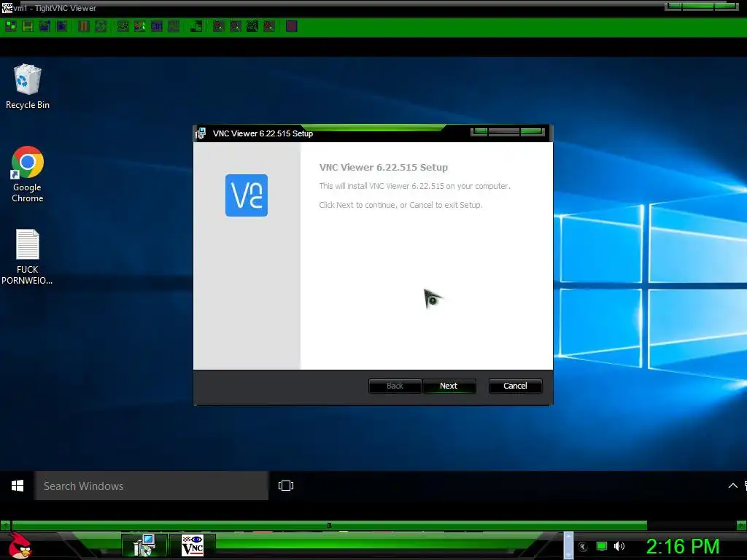Click into the Search Windows box
The image size is (747, 560).
pyautogui.click(x=152, y=486)
